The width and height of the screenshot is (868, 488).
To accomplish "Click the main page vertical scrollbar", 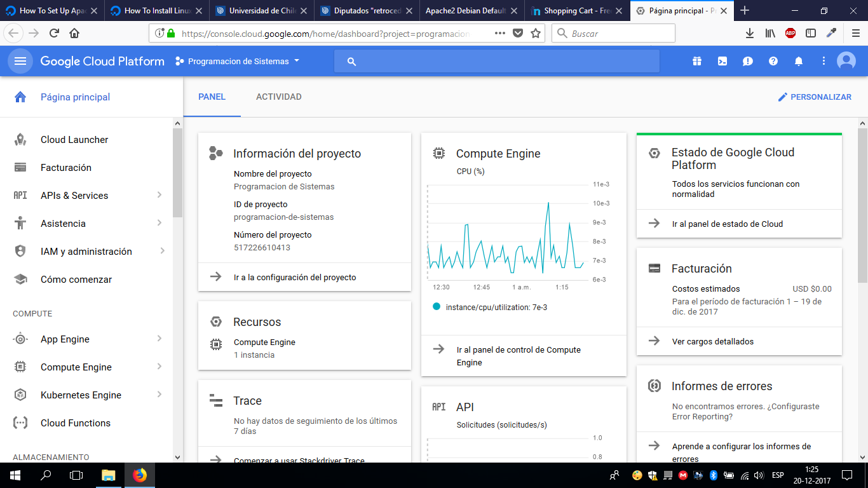I will click(862, 205).
